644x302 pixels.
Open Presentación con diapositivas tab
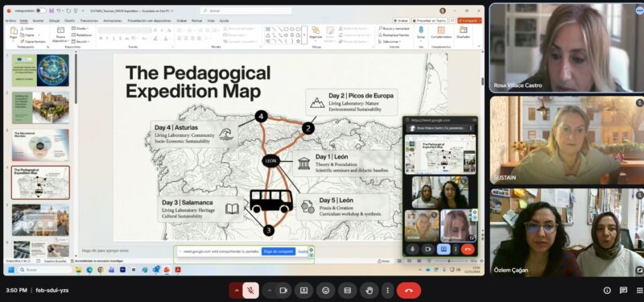(149, 21)
